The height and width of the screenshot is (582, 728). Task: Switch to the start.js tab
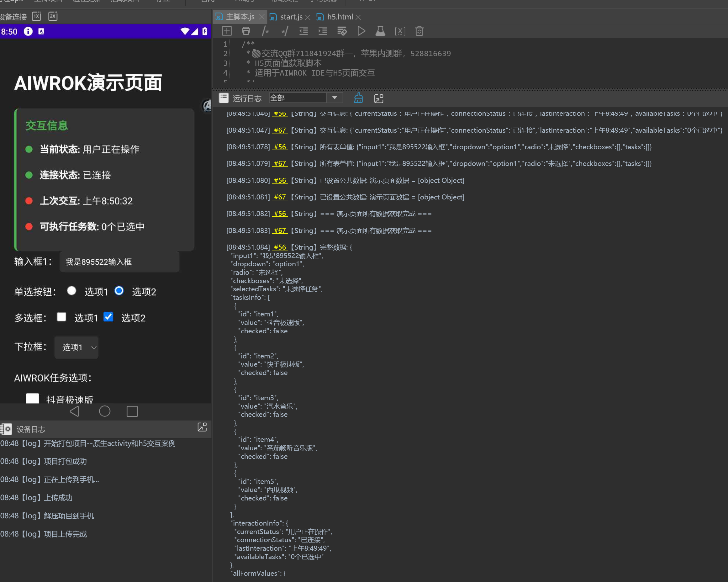pyautogui.click(x=291, y=17)
